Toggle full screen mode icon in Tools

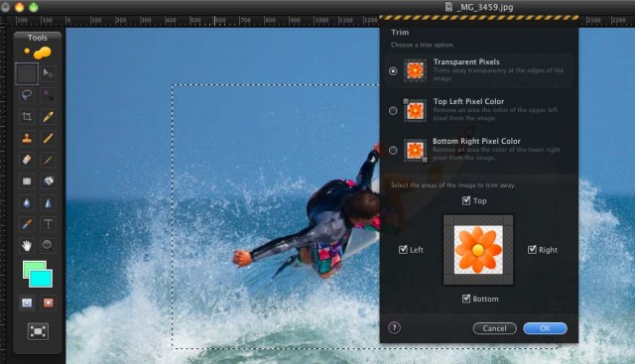pos(38,331)
